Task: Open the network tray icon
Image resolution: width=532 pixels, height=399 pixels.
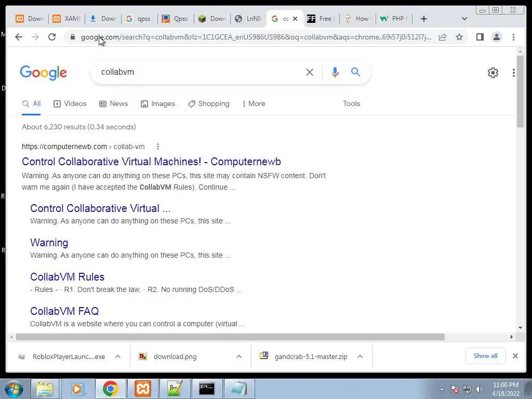Action: pyautogui.click(x=467, y=390)
